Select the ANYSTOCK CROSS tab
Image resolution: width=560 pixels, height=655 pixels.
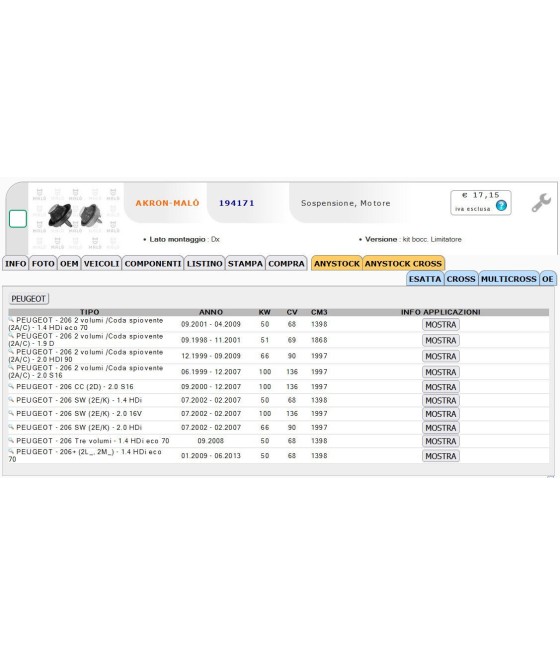tap(403, 264)
